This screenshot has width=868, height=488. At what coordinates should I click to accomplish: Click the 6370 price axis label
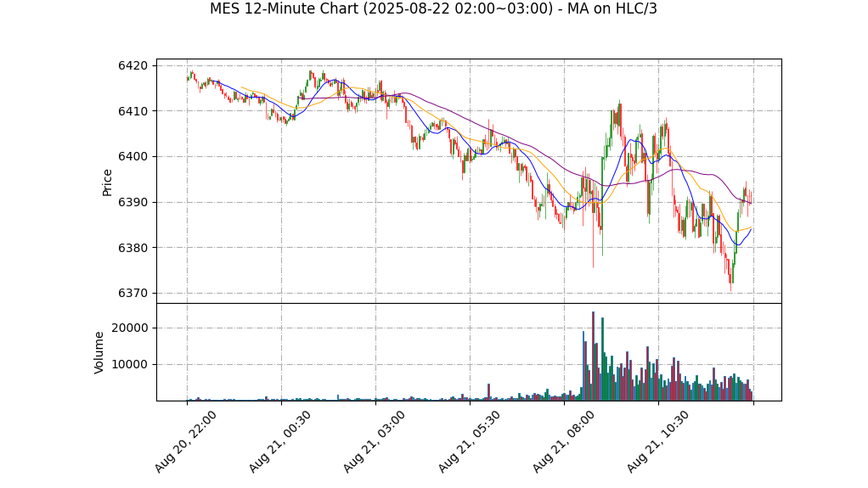click(132, 294)
